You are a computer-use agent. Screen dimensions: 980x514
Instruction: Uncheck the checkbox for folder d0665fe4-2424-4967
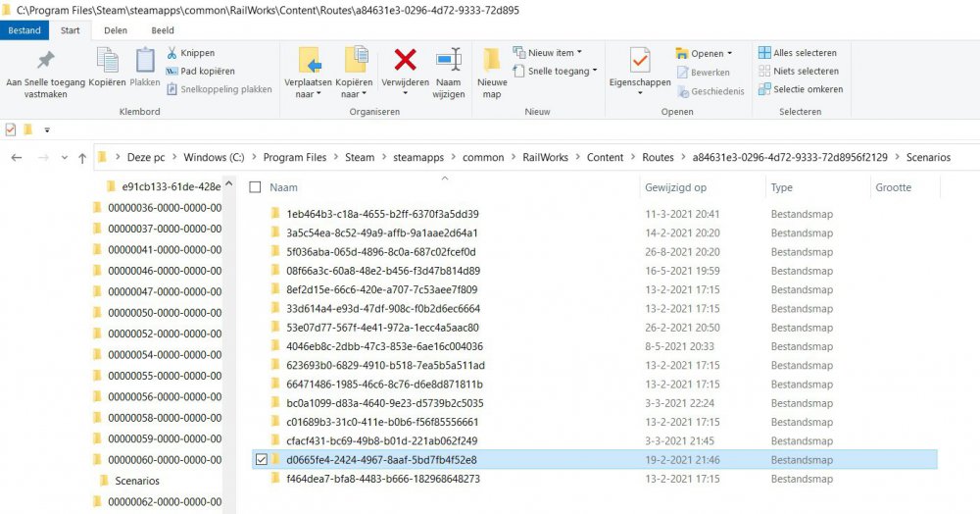pyautogui.click(x=260, y=460)
